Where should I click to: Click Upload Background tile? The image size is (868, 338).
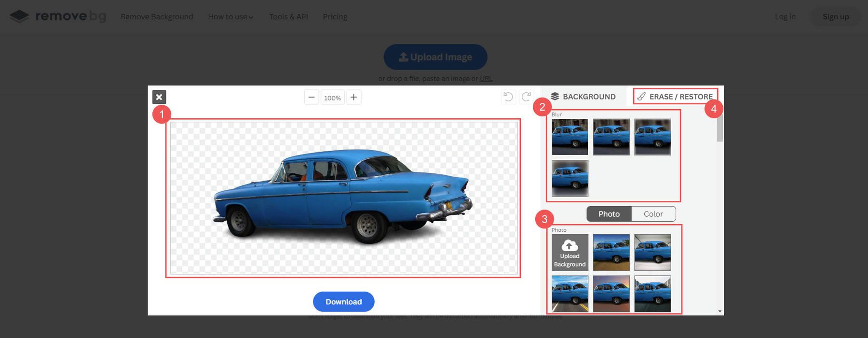[x=570, y=253]
